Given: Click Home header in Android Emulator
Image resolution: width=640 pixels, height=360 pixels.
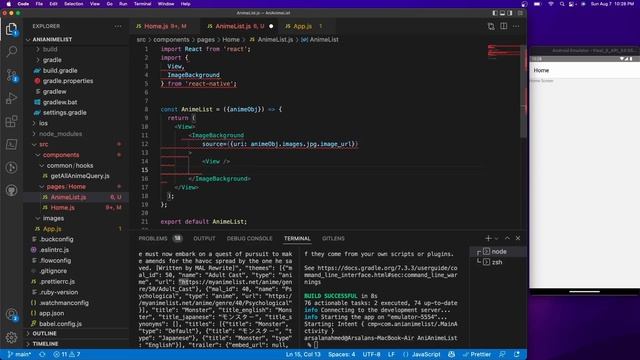Looking at the screenshot, I should pos(541,70).
